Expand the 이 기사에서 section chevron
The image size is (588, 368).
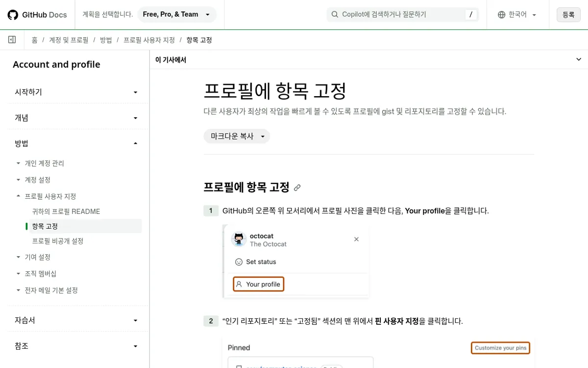[579, 60]
